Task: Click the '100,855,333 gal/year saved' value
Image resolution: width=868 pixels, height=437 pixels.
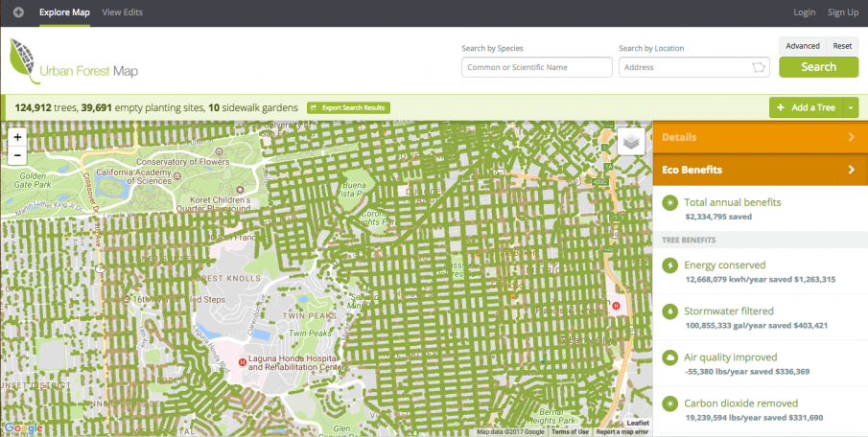Action: point(740,325)
